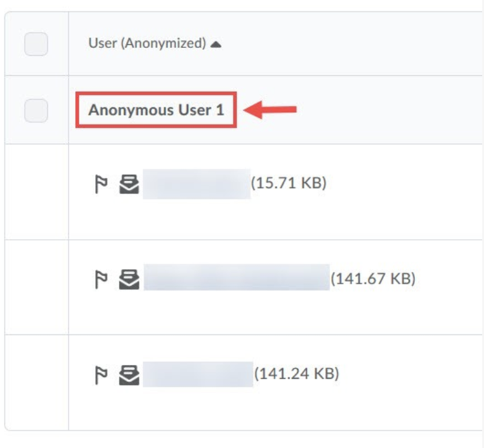The height and width of the screenshot is (448, 484).
Task: Open the blurred file link sized 15.71 KB
Action: (x=197, y=184)
